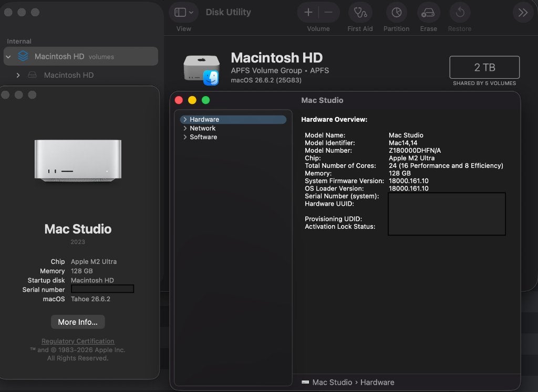538x392 pixels.
Task: Expand the child Macintosh HD volume row
Action: tap(18, 75)
